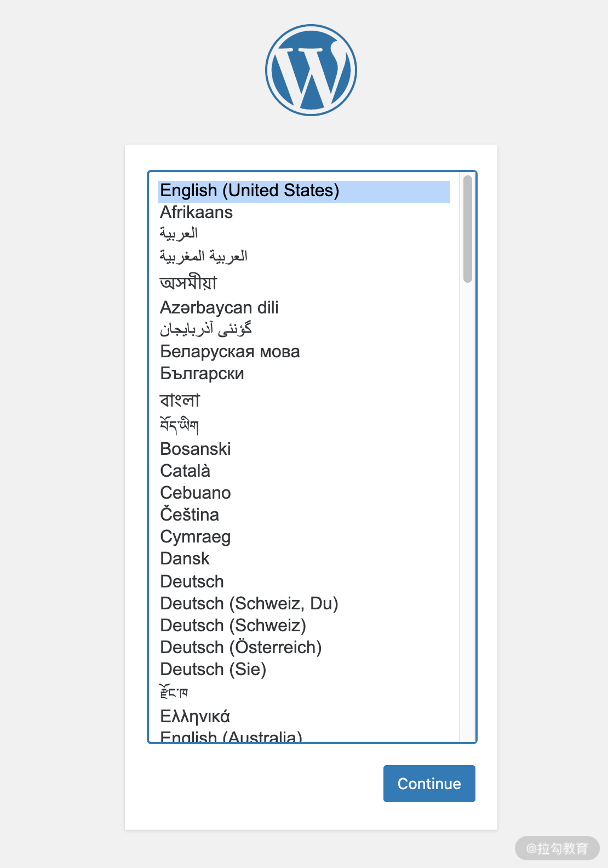The height and width of the screenshot is (868, 608).
Task: Click the language list scrollbar thumb
Action: click(x=467, y=229)
